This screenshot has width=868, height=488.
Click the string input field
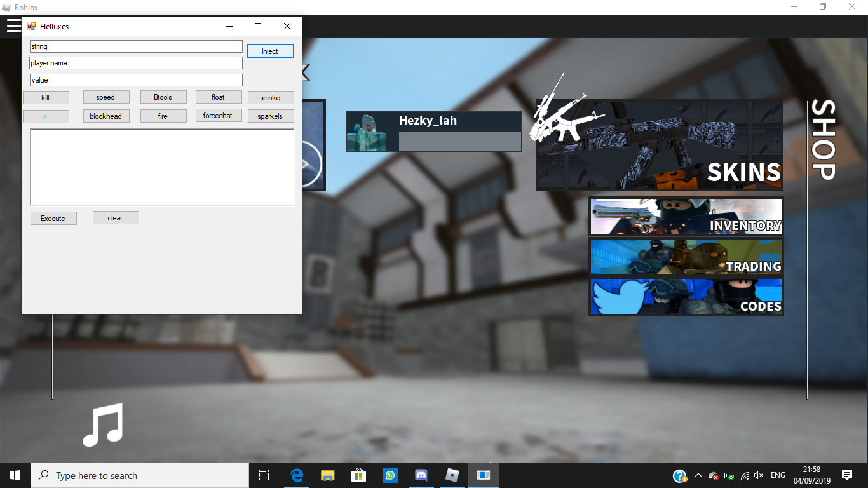coord(136,46)
